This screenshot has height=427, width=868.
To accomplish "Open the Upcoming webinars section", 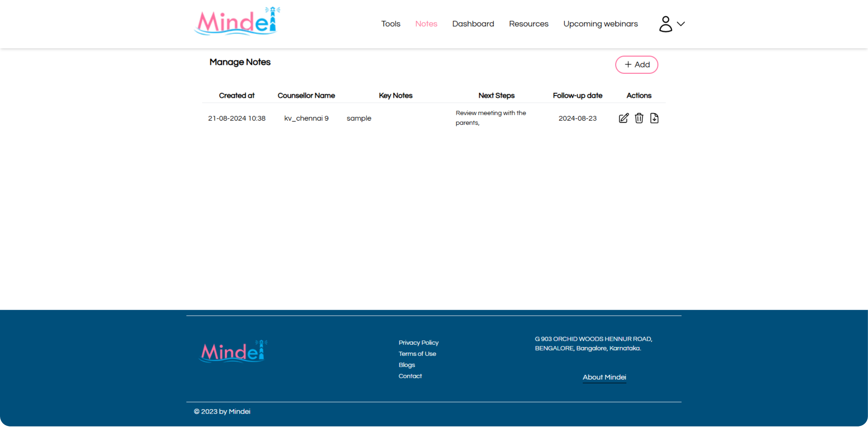I will (x=600, y=24).
